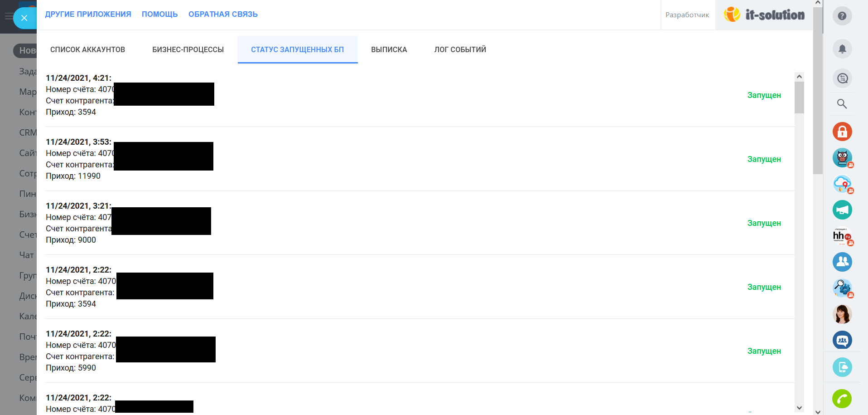
Task: Click the text Приход: 9000
Action: (x=71, y=240)
